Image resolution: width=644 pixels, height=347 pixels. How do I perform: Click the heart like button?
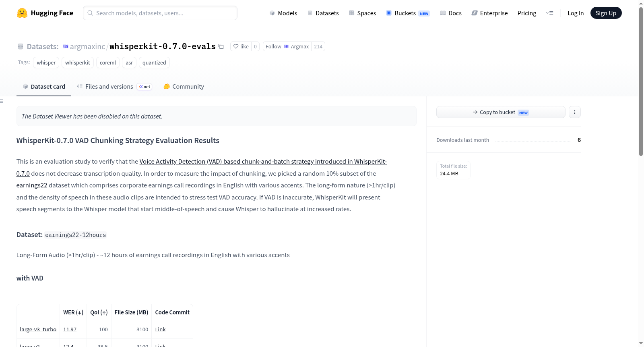click(241, 46)
